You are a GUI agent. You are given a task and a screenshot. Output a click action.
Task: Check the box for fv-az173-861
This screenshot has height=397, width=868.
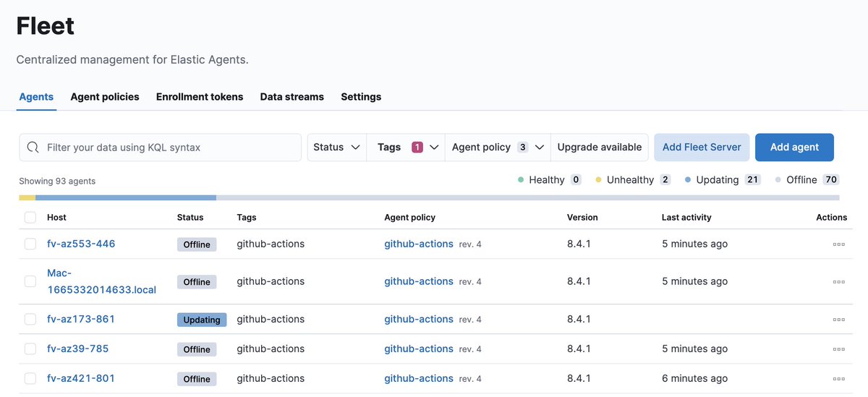pos(30,319)
